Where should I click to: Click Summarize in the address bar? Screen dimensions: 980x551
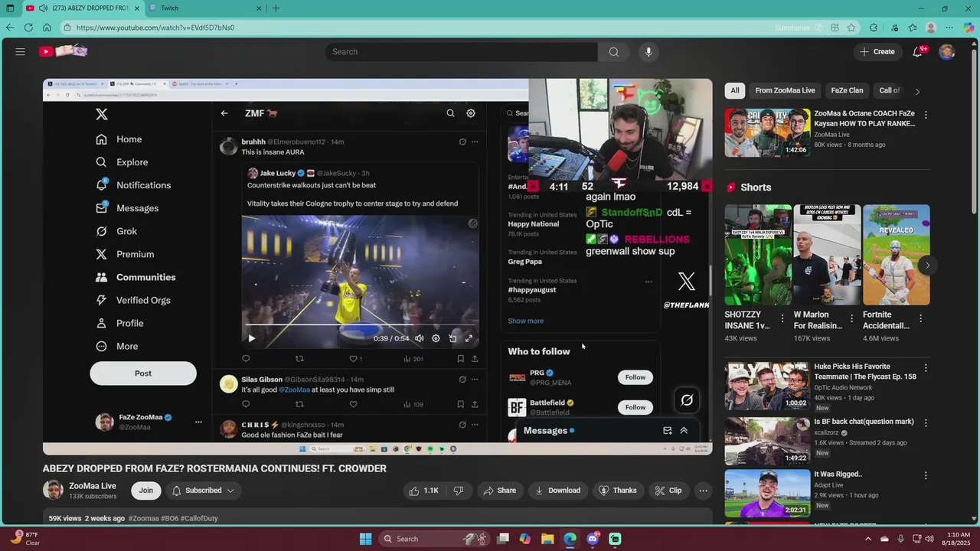pyautogui.click(x=798, y=28)
